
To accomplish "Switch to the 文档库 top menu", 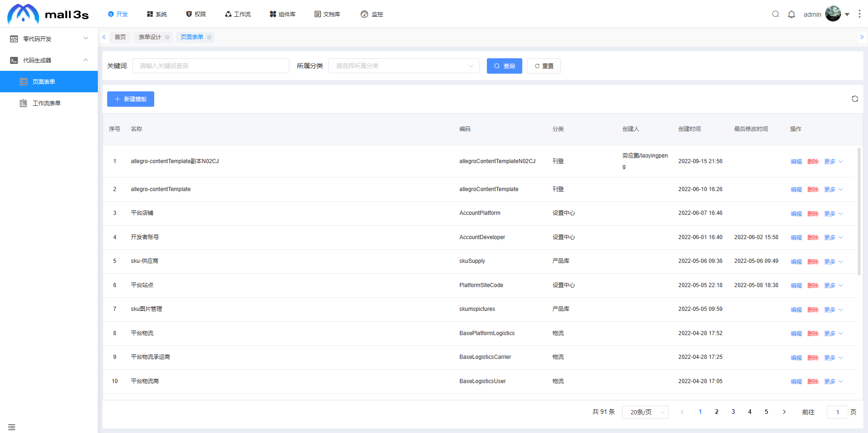I will [328, 14].
